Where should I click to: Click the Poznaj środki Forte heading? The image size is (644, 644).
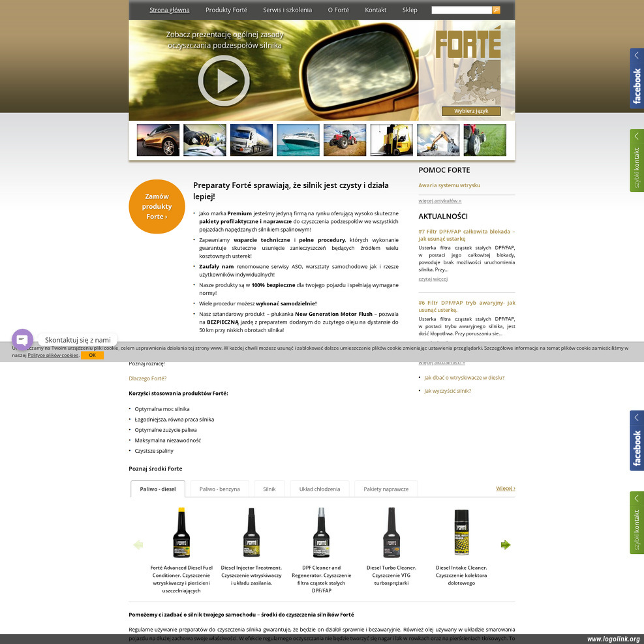pos(155,468)
